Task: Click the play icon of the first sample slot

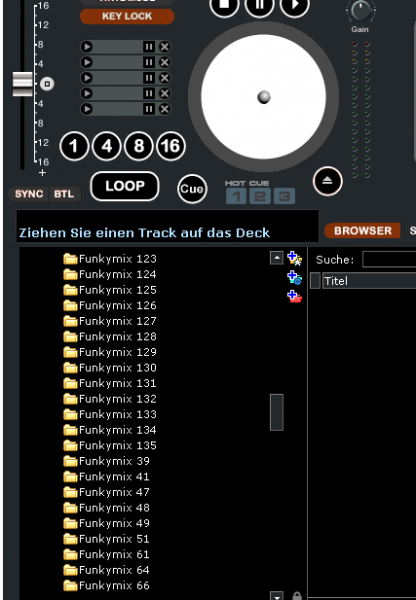Action: (87, 47)
